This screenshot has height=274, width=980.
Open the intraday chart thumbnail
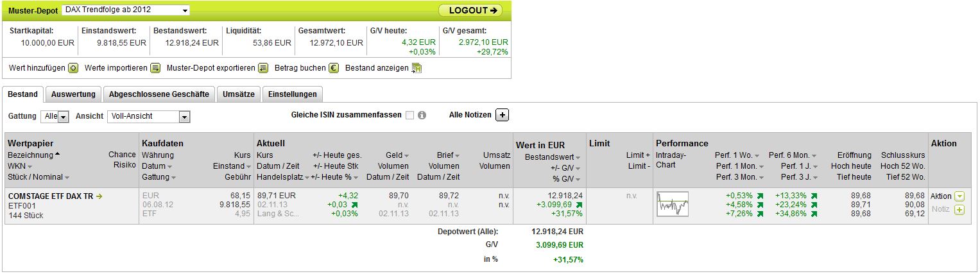click(x=672, y=204)
